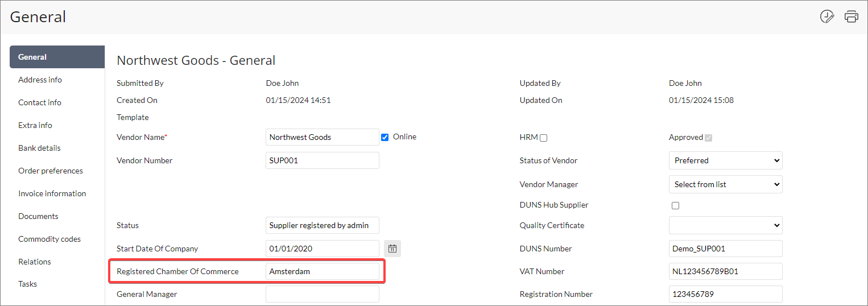Select the General sidebar tab
Image resolution: width=868 pixels, height=306 pixels.
point(57,57)
